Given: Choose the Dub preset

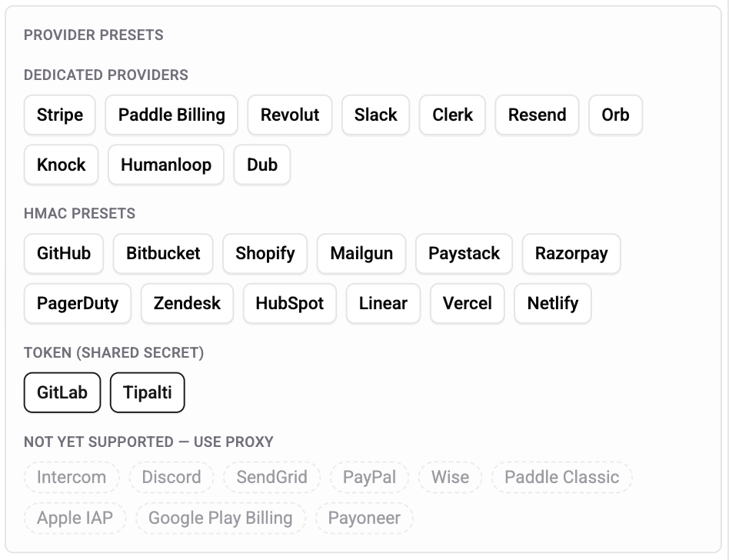Looking at the screenshot, I should tap(261, 164).
